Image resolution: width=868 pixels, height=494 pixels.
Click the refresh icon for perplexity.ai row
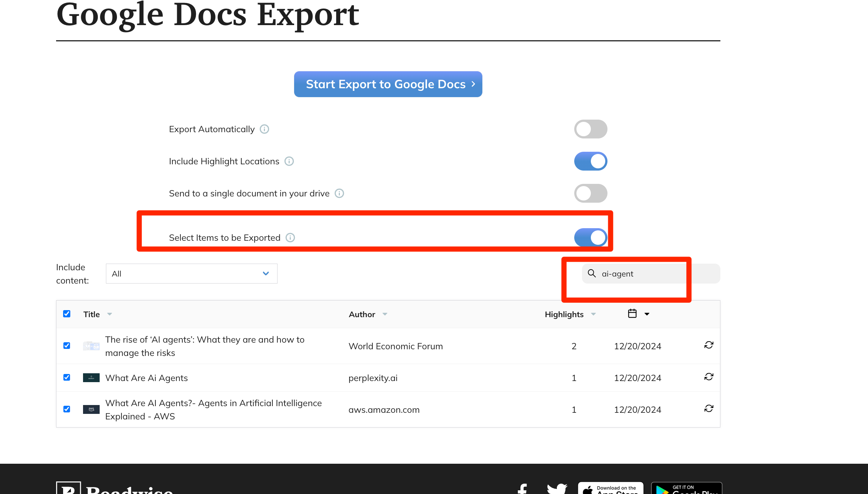pyautogui.click(x=709, y=377)
